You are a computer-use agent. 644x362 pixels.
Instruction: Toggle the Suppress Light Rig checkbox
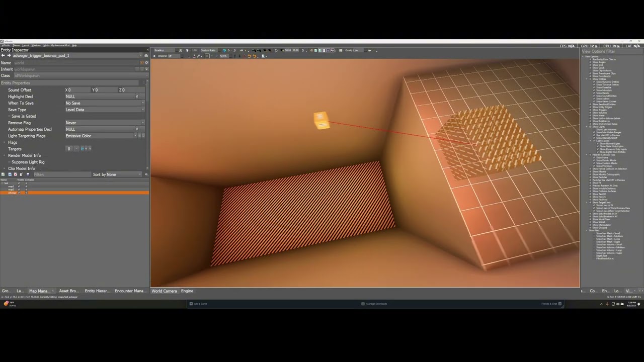9,162
